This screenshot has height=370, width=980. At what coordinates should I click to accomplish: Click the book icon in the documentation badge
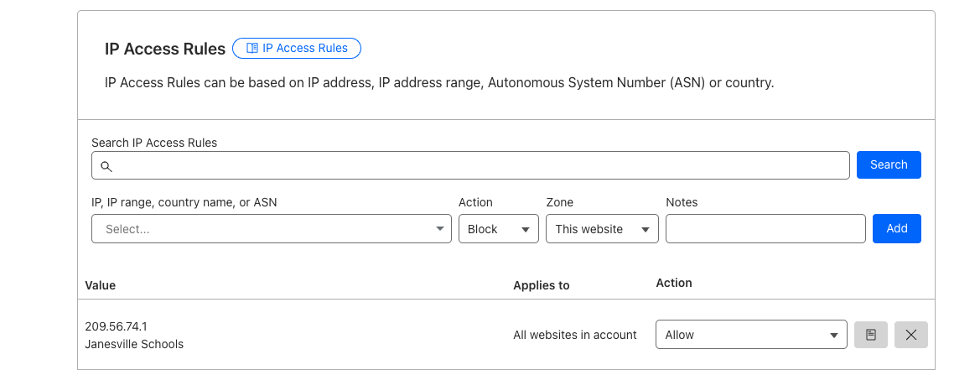click(x=251, y=49)
